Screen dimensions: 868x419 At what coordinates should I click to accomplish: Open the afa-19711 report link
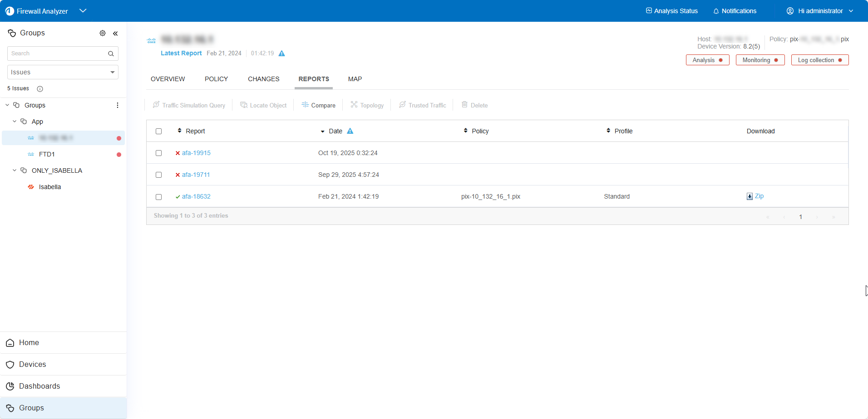pos(196,175)
